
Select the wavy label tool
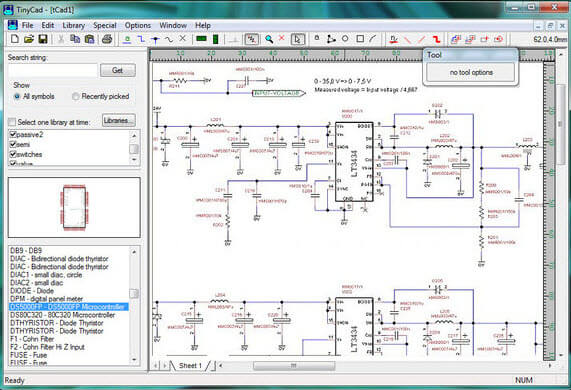[169, 39]
